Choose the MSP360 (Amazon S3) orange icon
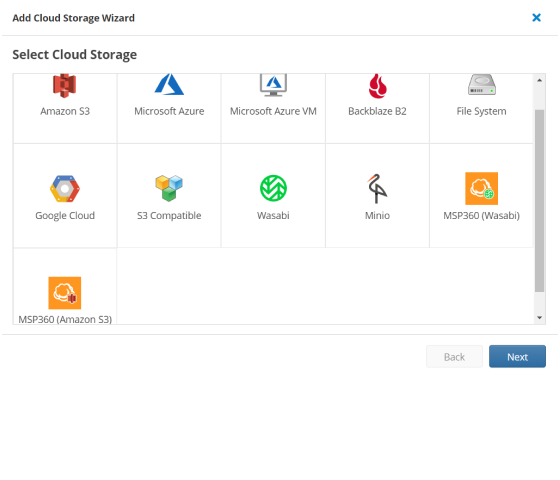This screenshot has height=480, width=560. point(65,293)
